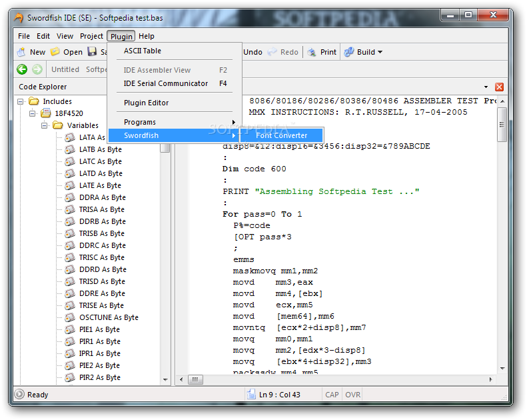Expand the Programs submenu arrow
The height and width of the screenshot is (420, 527).
tap(233, 122)
